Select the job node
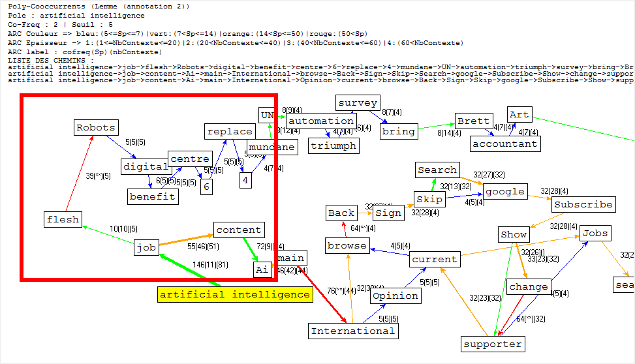Viewport: 635px width, 364px height. pos(146,247)
